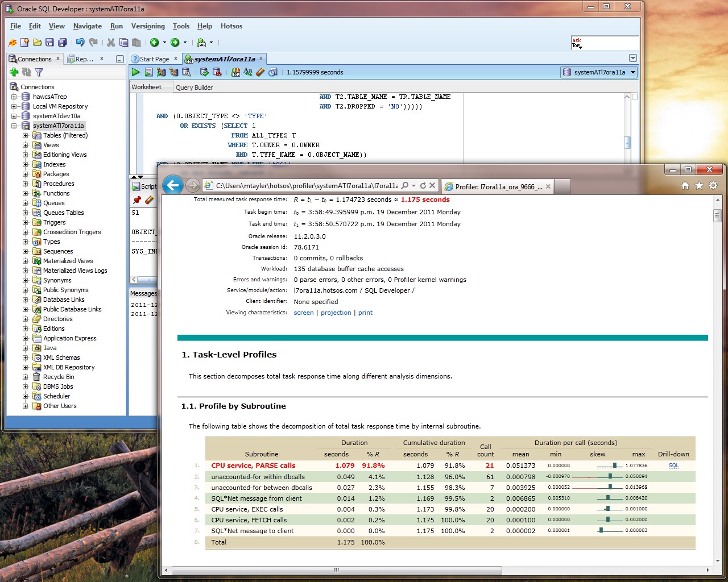
Task: Open the Versioning menu
Action: pyautogui.click(x=147, y=26)
